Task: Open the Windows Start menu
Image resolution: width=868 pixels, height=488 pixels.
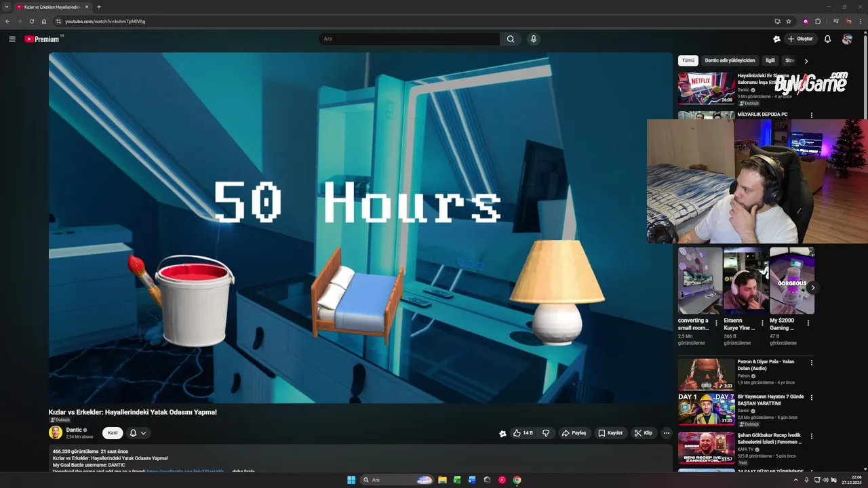Action: pyautogui.click(x=351, y=480)
